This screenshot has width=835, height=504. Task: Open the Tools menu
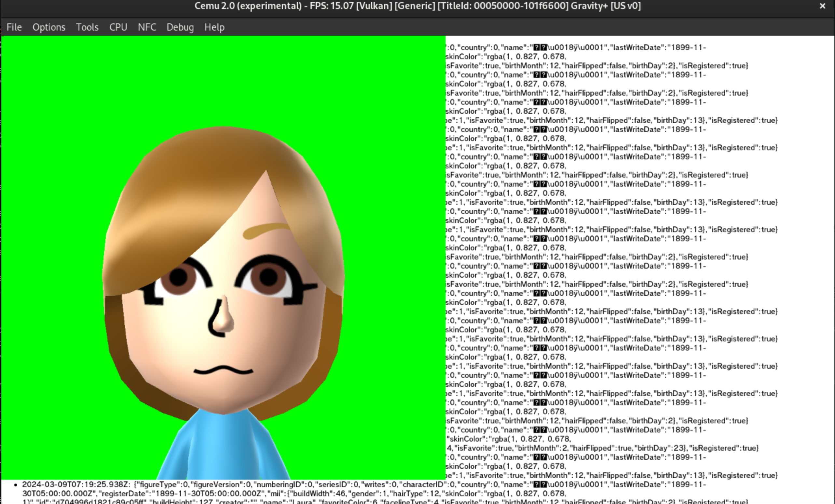point(87,27)
